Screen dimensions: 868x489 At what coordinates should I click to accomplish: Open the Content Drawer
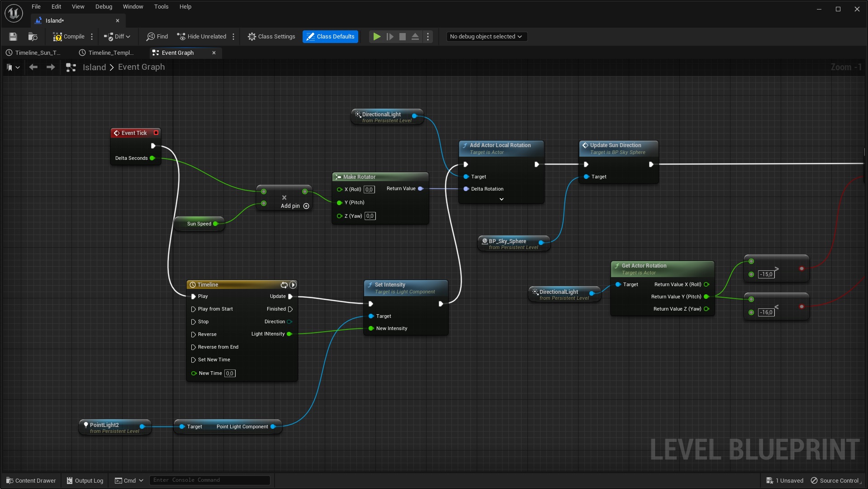[31, 480]
